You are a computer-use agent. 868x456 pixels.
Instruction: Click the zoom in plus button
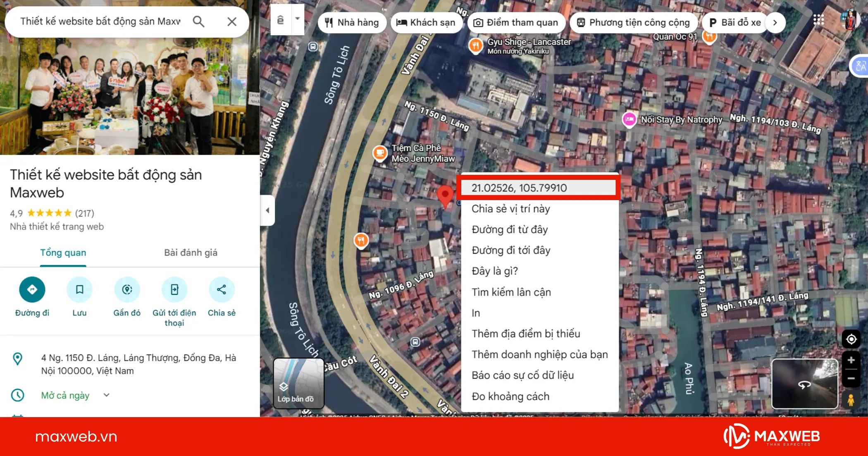click(851, 360)
